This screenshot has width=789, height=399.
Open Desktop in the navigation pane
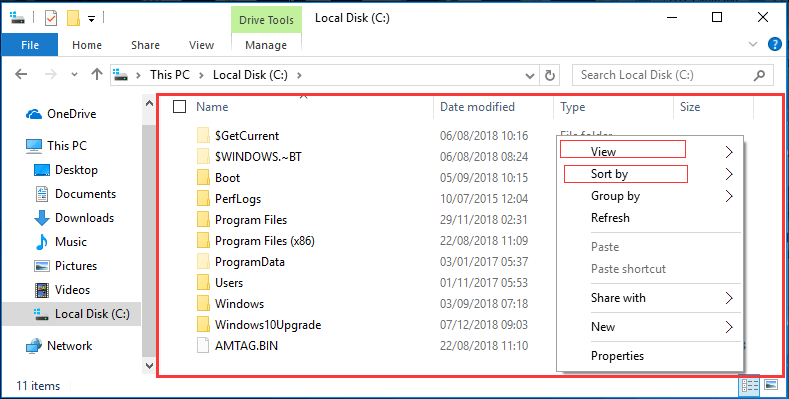point(65,170)
